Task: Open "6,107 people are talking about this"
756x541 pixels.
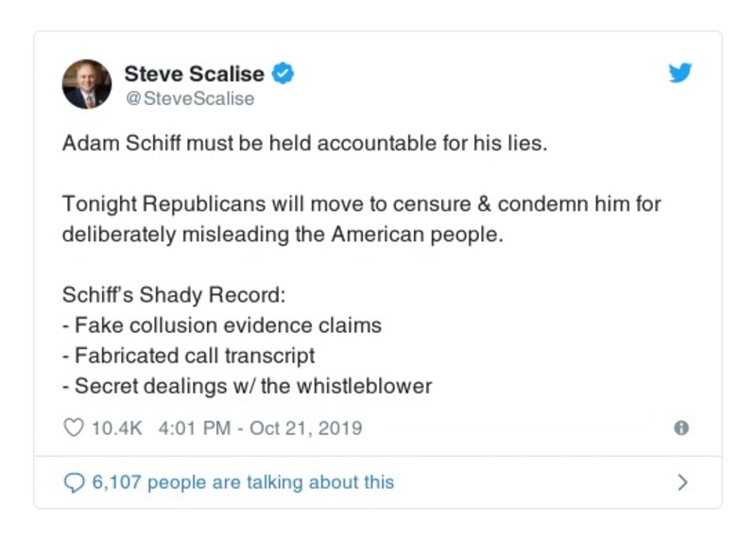Action: pos(242,482)
